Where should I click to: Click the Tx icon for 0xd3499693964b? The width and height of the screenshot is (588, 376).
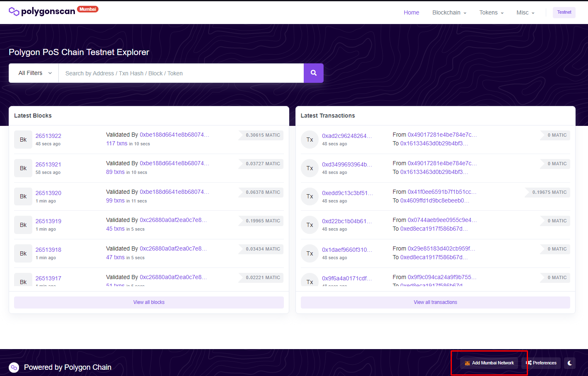point(310,168)
